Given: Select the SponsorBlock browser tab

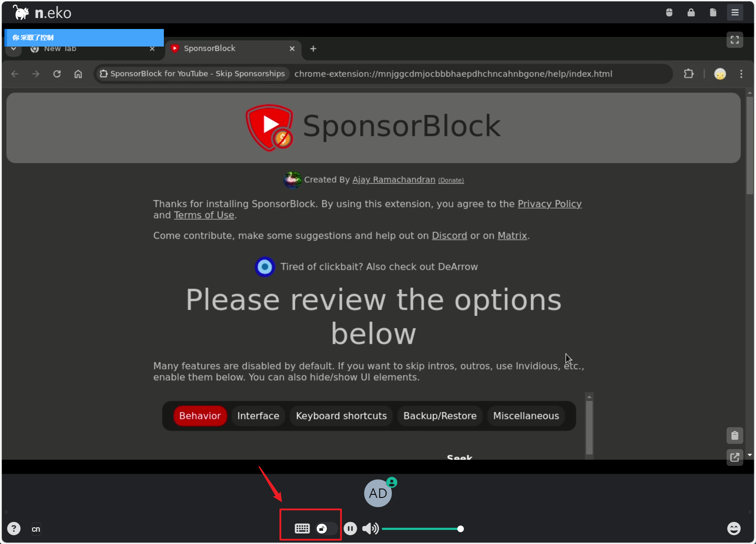Looking at the screenshot, I should pos(233,49).
